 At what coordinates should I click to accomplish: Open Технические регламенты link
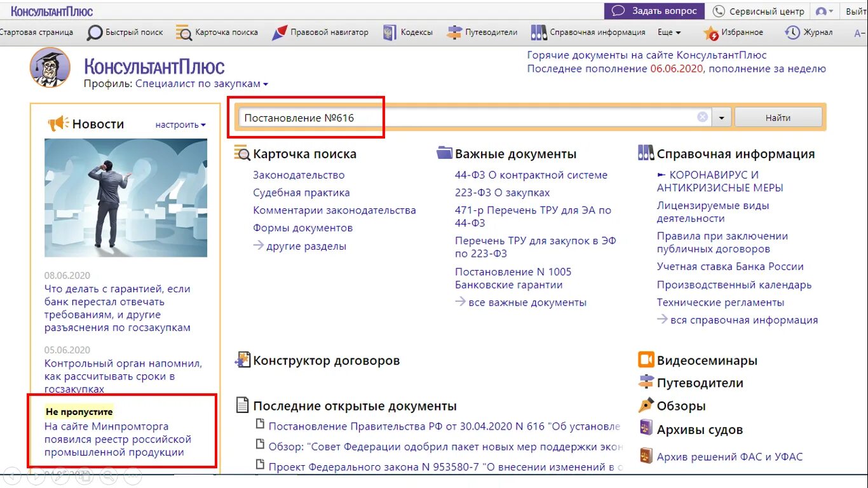tap(721, 302)
